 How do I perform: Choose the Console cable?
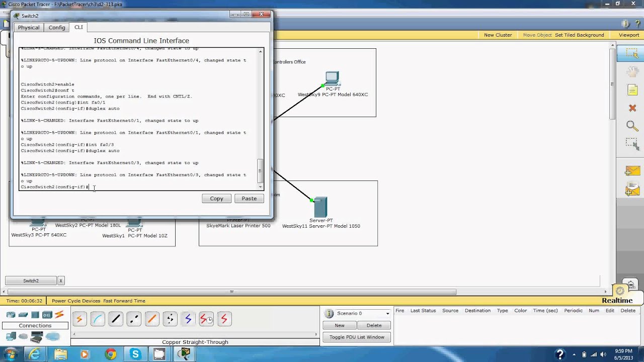[x=98, y=319]
